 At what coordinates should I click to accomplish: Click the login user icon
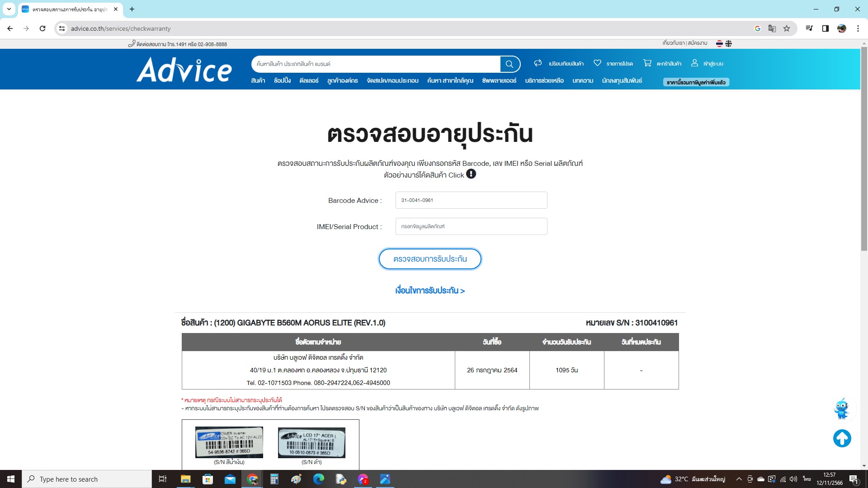(694, 63)
